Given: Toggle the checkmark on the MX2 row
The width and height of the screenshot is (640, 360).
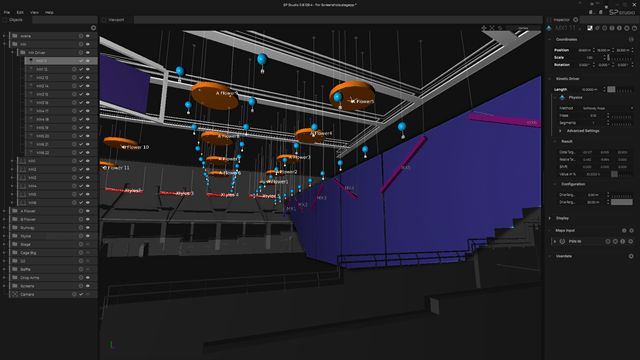Looking at the screenshot, I should click(81, 169).
